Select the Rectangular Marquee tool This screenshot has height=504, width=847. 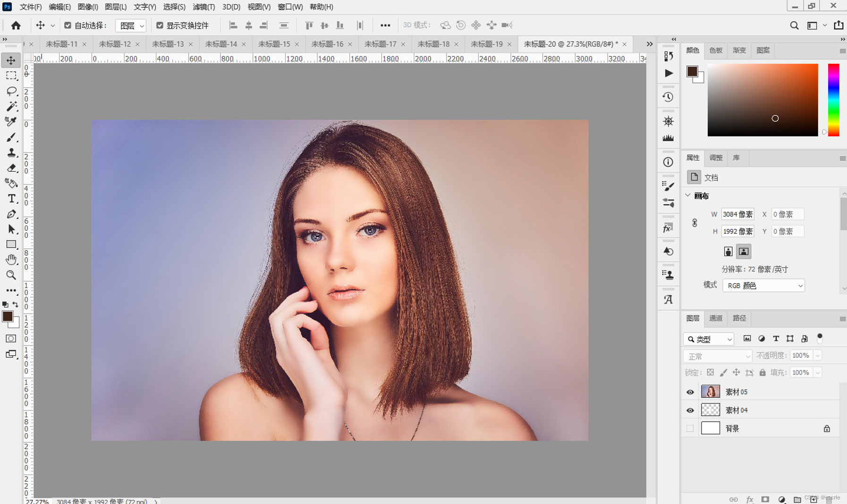pos(11,76)
